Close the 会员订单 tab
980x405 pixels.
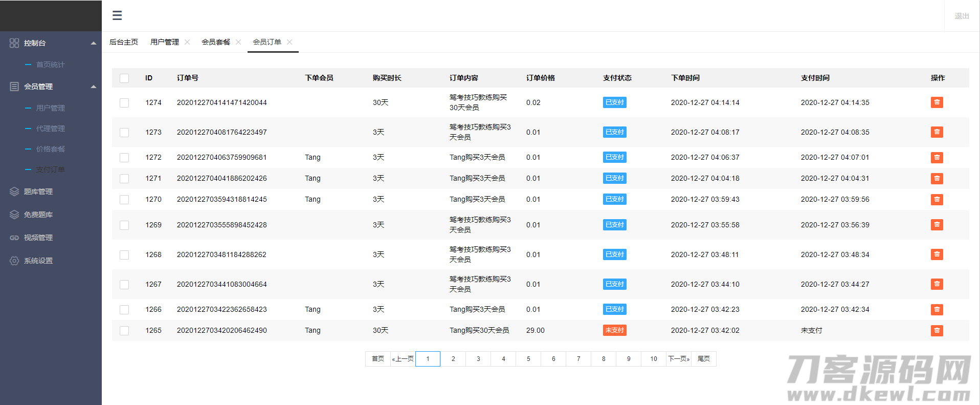click(289, 42)
